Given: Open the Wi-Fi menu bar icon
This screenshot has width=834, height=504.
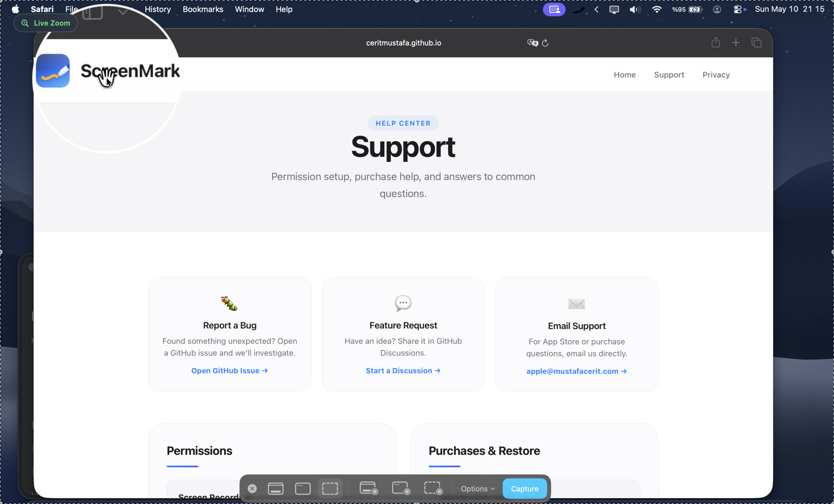Looking at the screenshot, I should 657,10.
